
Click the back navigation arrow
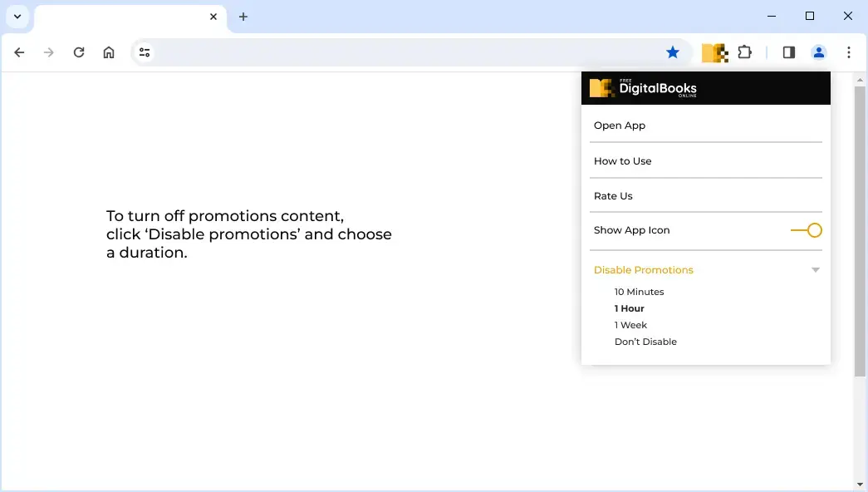(19, 52)
